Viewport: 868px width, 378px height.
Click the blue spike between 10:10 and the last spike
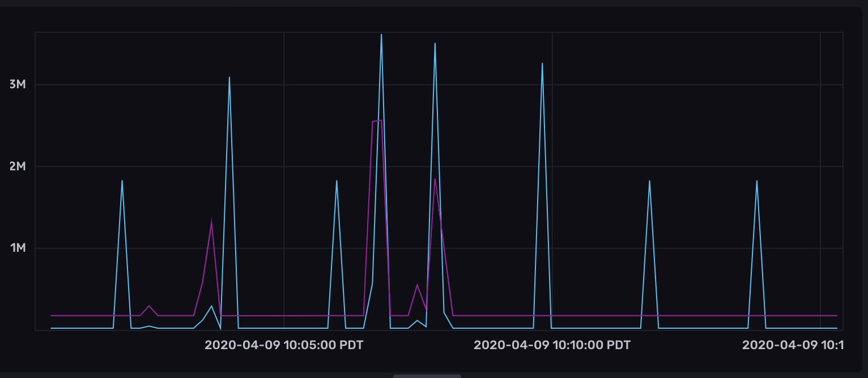coord(649,181)
